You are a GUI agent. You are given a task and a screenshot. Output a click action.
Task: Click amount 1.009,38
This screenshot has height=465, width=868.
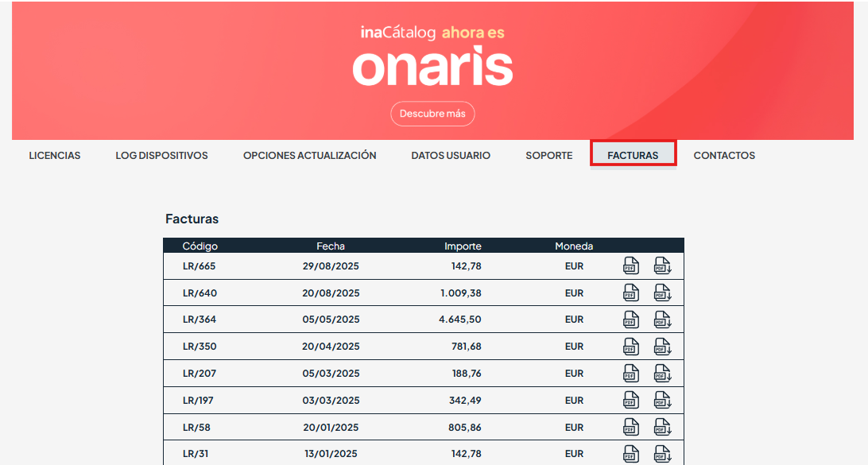460,293
